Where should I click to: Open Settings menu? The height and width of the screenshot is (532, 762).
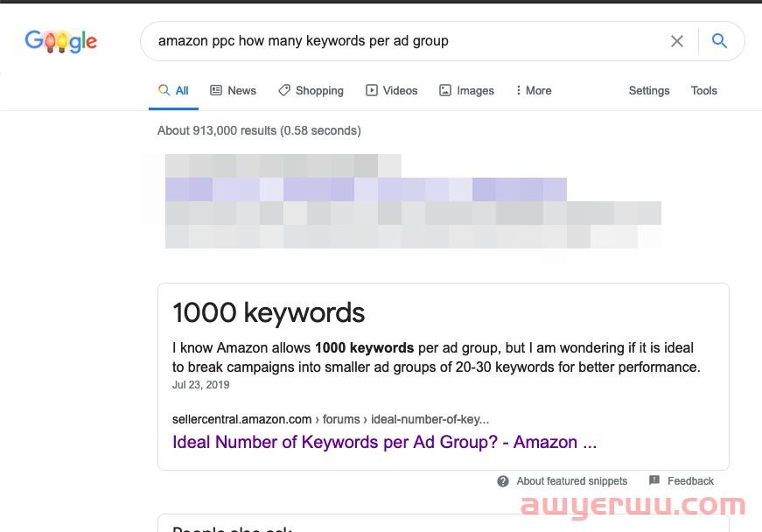[648, 90]
